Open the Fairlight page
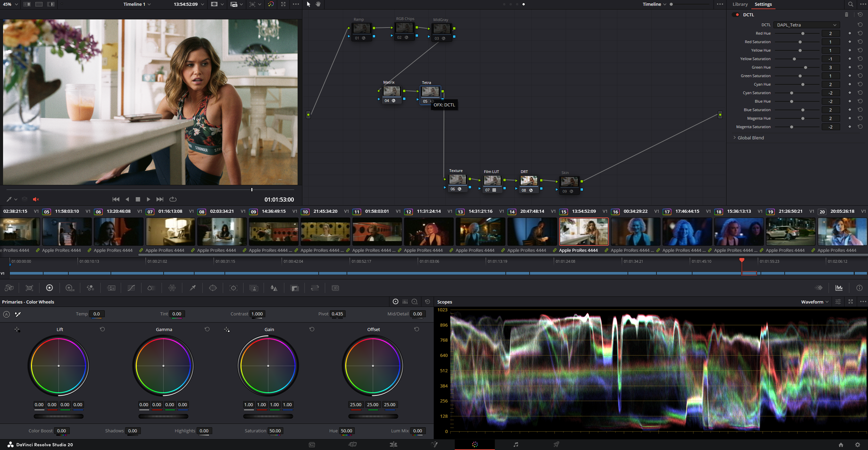This screenshot has height=450, width=868. [516, 444]
